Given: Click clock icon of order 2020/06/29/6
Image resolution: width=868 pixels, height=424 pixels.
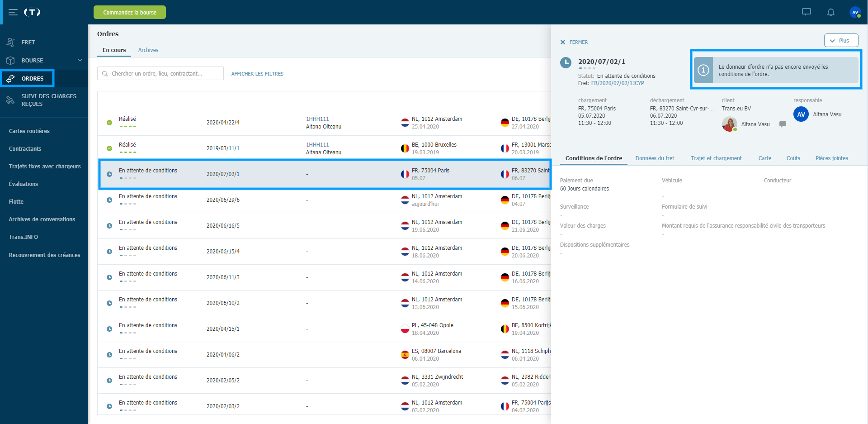Looking at the screenshot, I should coord(109,200).
